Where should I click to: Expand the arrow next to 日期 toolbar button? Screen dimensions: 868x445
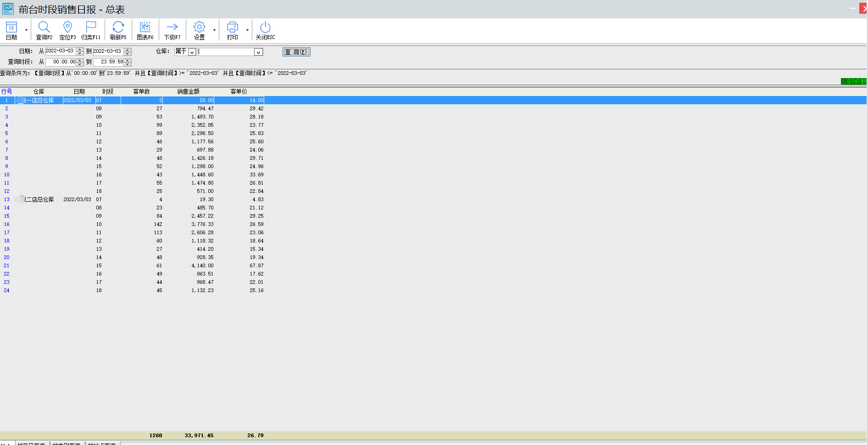[x=26, y=30]
